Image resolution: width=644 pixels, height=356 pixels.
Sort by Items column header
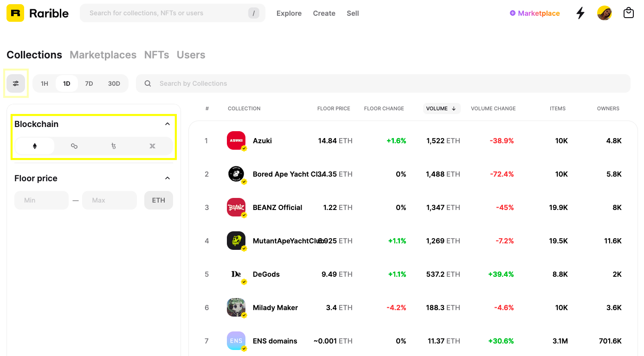[558, 108]
